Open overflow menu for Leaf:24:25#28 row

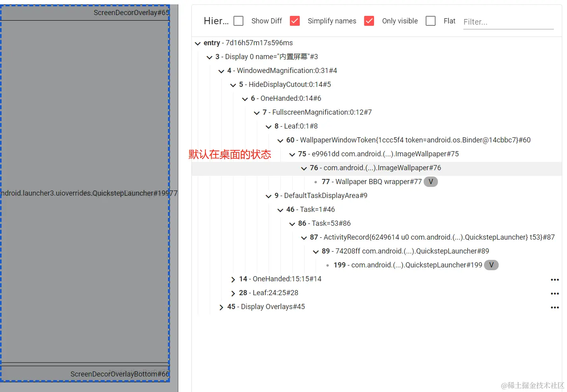pos(555,293)
